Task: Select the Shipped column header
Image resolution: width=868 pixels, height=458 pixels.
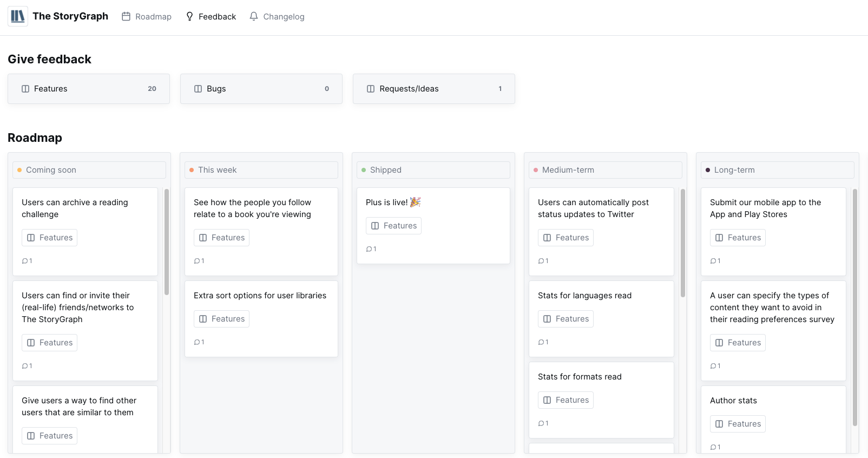Action: pyautogui.click(x=433, y=170)
